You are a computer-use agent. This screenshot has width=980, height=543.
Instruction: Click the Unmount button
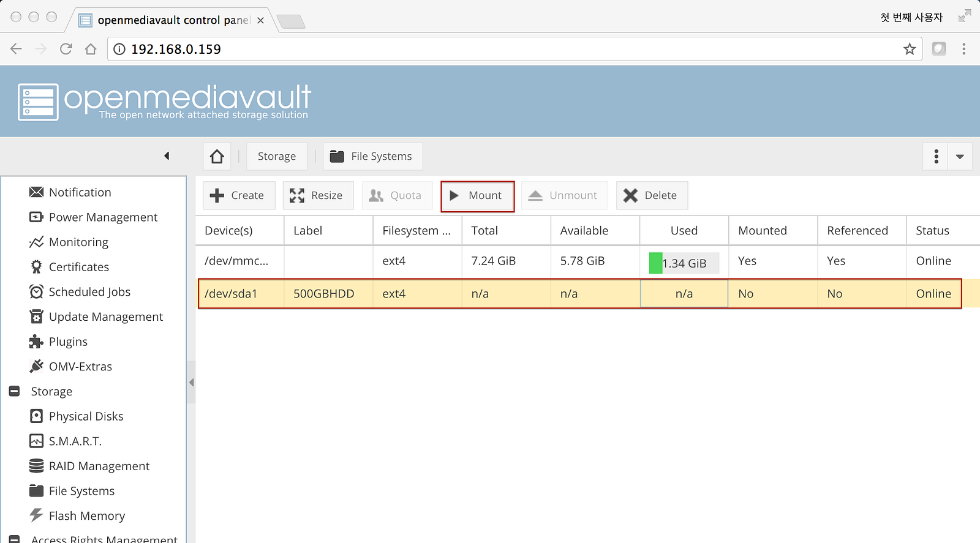coord(564,195)
